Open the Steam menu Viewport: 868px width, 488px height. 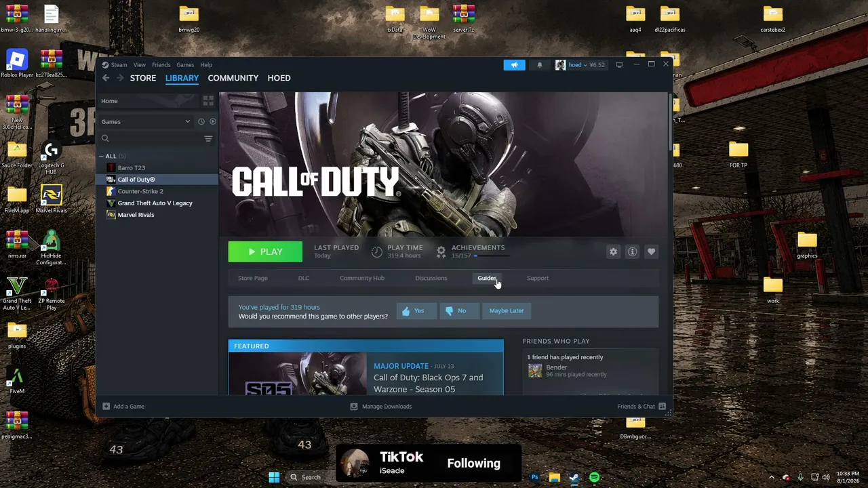click(x=119, y=65)
